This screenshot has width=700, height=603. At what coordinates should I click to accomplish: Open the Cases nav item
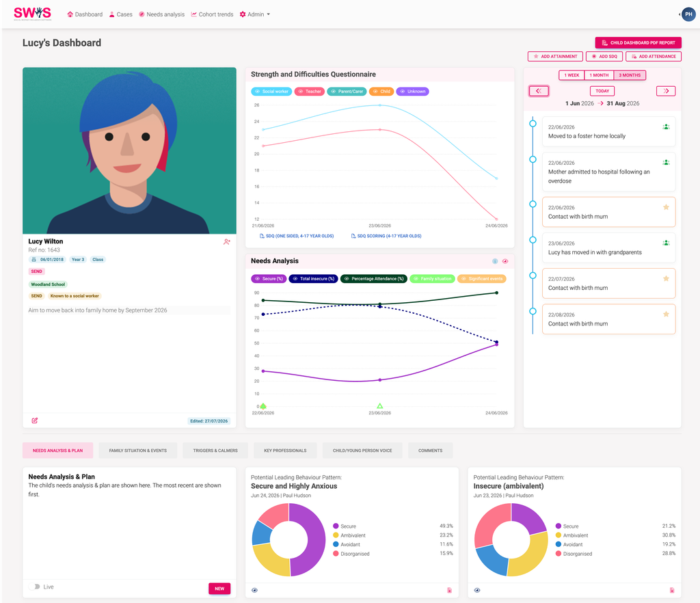tap(120, 14)
